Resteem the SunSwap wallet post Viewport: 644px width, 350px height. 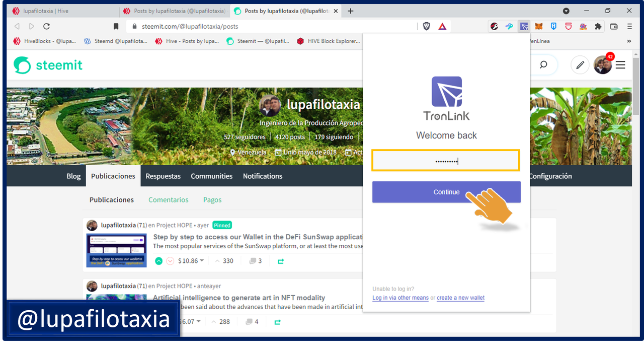(281, 261)
